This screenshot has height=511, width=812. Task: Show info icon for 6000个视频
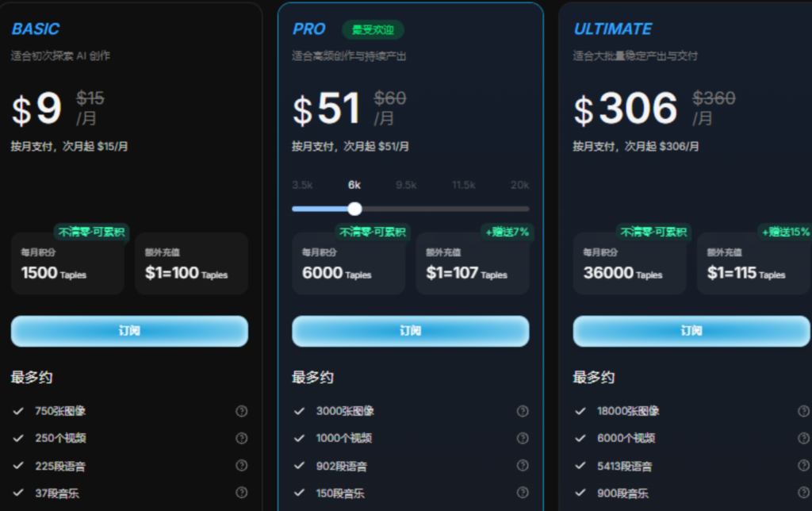[803, 438]
